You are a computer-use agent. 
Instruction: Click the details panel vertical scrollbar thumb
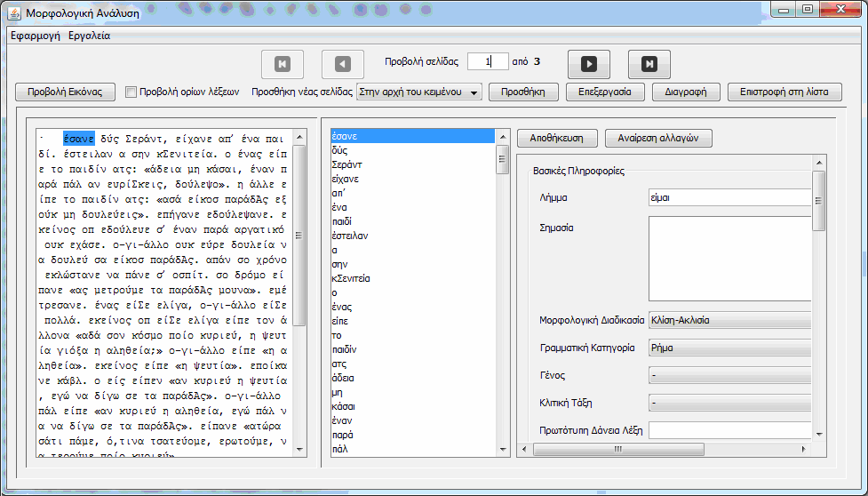tap(819, 200)
